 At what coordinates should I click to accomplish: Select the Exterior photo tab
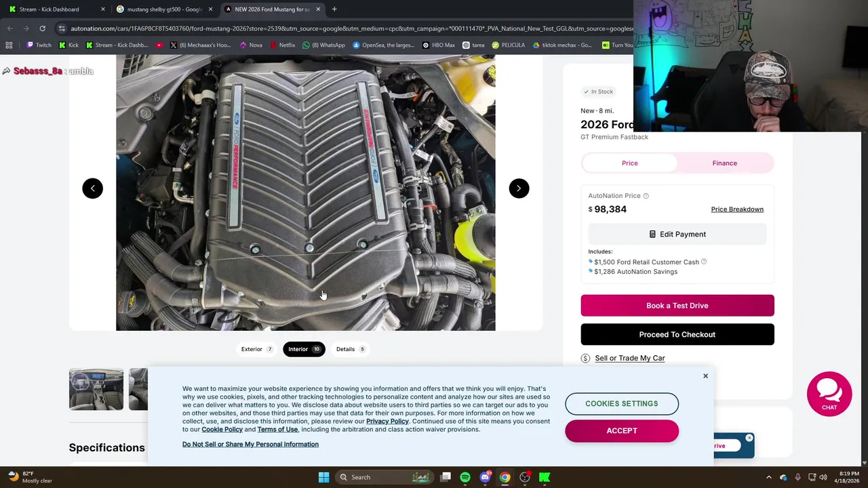[257, 349]
